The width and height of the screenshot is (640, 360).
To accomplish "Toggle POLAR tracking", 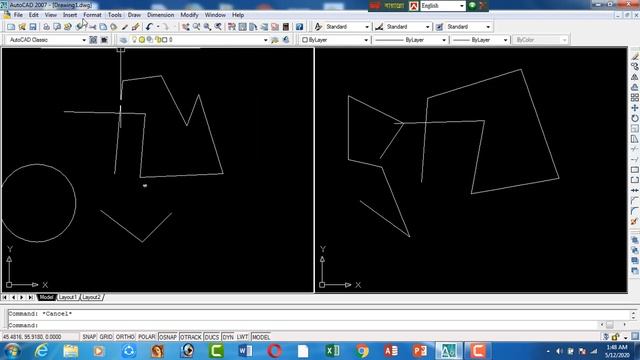I will pyautogui.click(x=147, y=337).
